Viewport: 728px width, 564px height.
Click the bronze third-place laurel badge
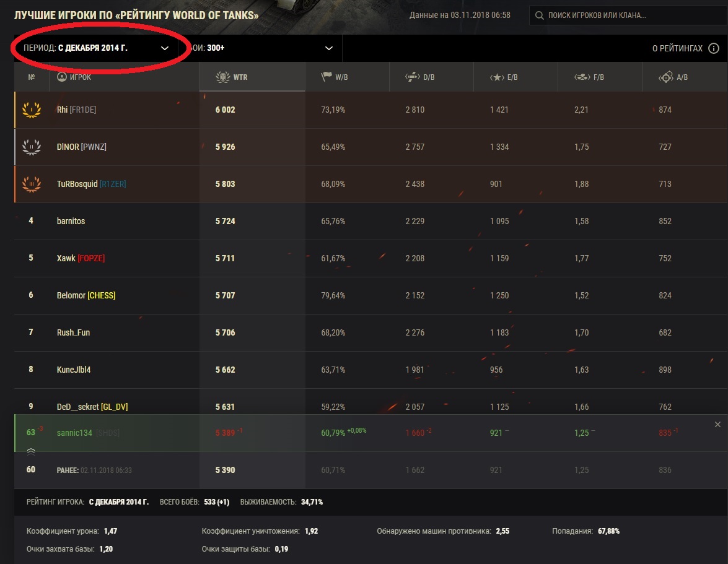click(x=32, y=184)
